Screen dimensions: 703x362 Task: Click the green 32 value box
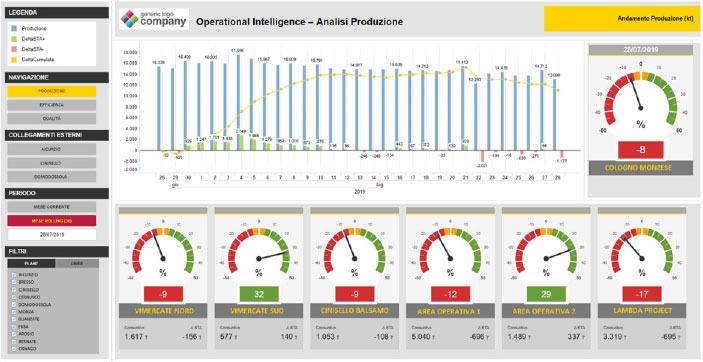pos(259,294)
